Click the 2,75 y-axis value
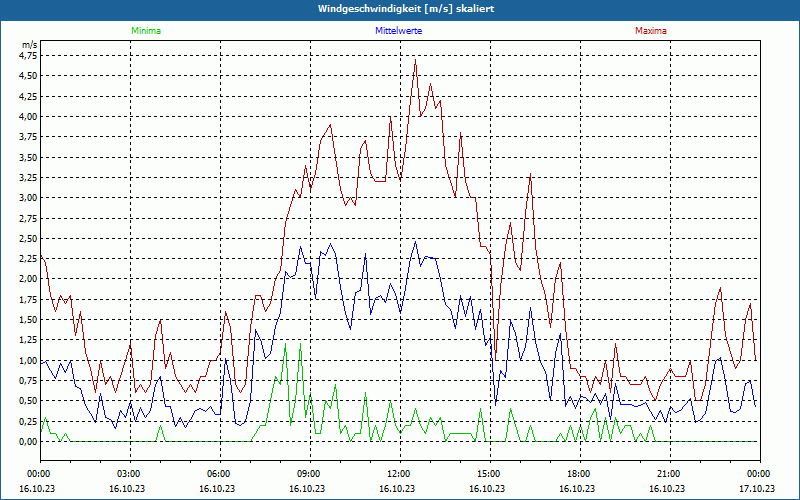 pos(28,218)
